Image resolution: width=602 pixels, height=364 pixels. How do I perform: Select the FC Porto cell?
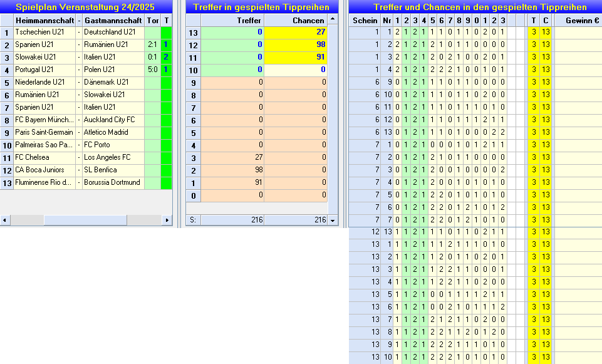click(113, 145)
